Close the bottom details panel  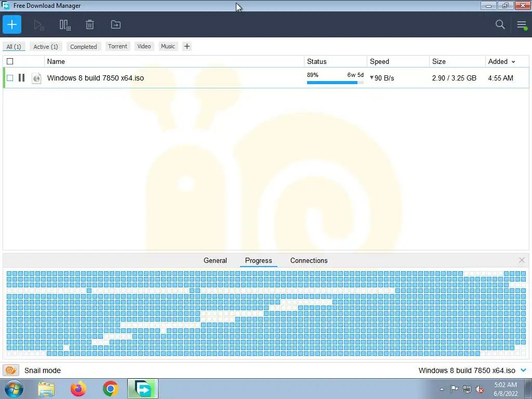[x=522, y=260]
